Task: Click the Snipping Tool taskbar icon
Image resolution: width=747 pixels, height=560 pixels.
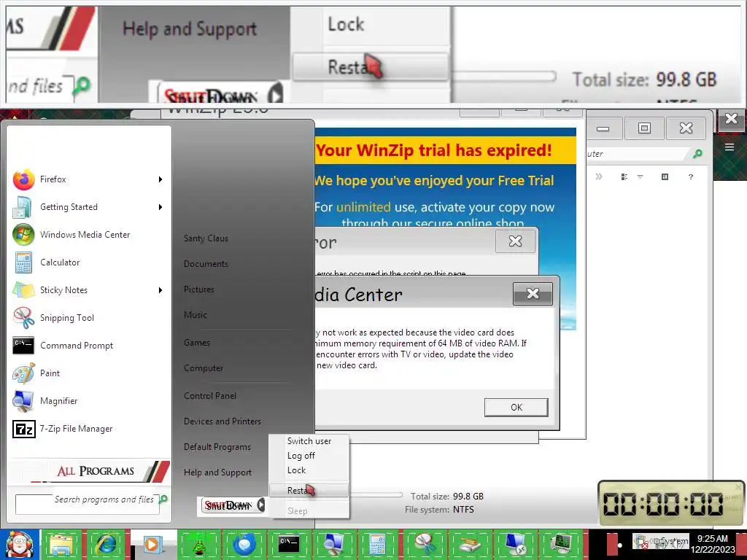Action: (424, 544)
